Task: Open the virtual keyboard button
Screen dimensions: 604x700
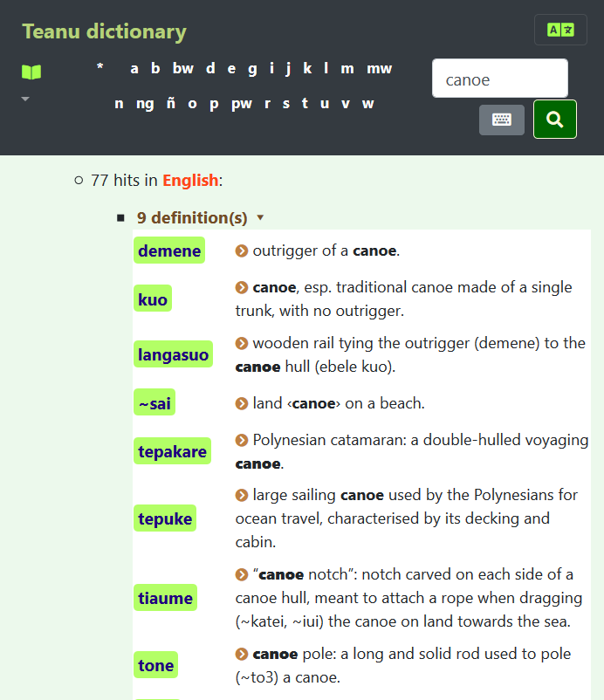Action: (x=501, y=120)
